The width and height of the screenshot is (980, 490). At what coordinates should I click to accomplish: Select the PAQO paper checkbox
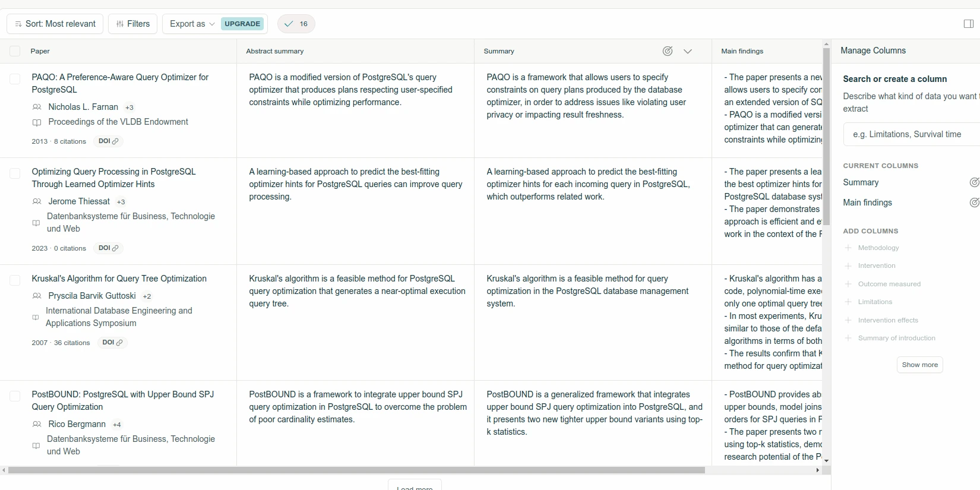(x=15, y=79)
